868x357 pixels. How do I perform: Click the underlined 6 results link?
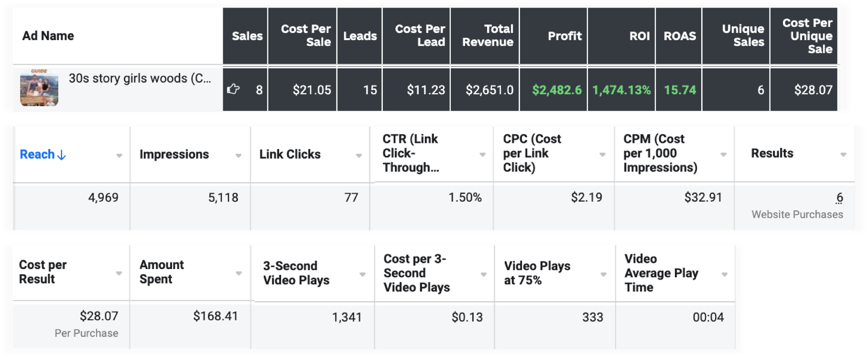point(839,198)
